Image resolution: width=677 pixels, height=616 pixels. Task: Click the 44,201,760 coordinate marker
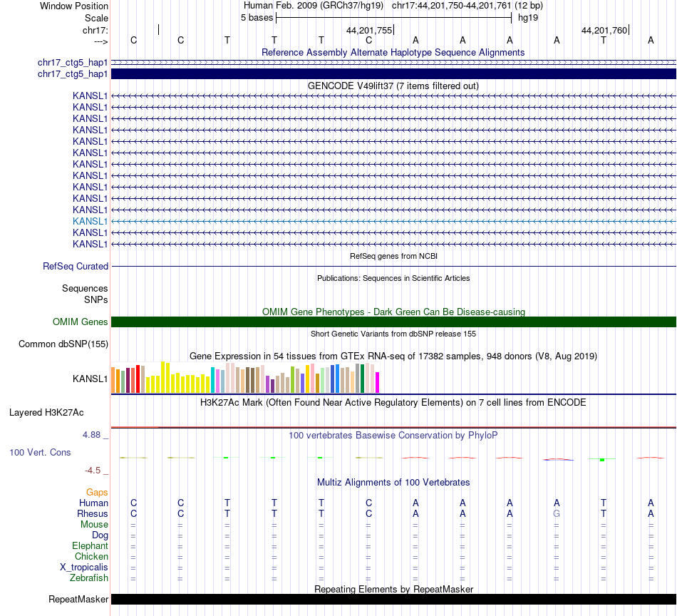(x=604, y=30)
